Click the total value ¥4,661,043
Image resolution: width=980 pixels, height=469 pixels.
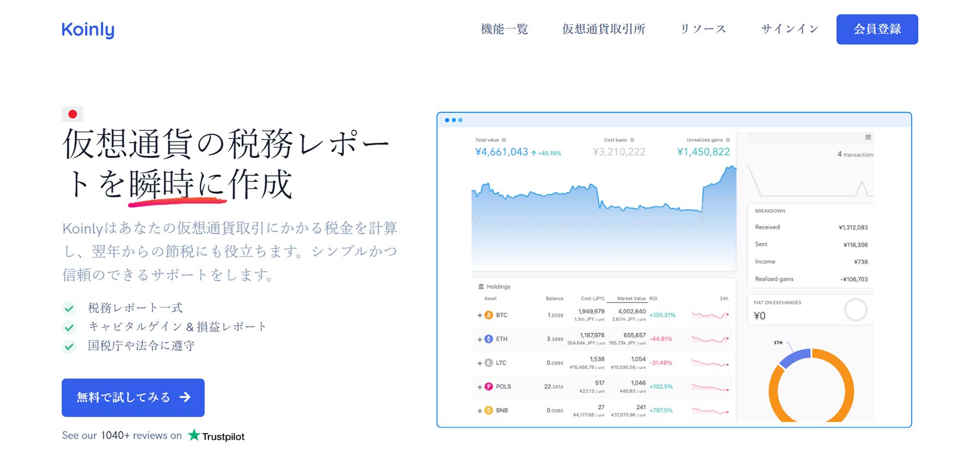tap(501, 152)
